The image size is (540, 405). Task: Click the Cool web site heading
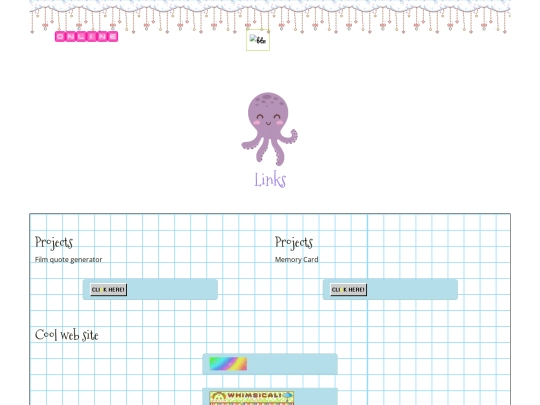[x=67, y=335]
